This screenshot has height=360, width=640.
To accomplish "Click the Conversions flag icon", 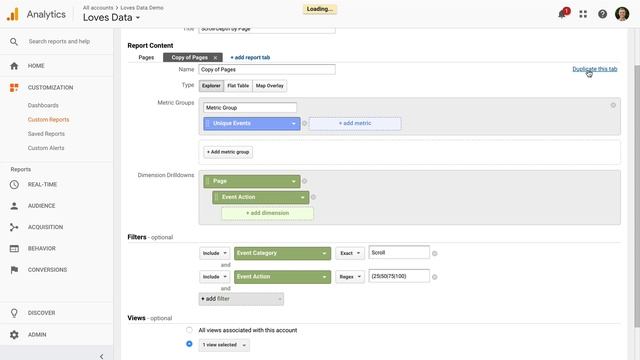I will pyautogui.click(x=14, y=270).
